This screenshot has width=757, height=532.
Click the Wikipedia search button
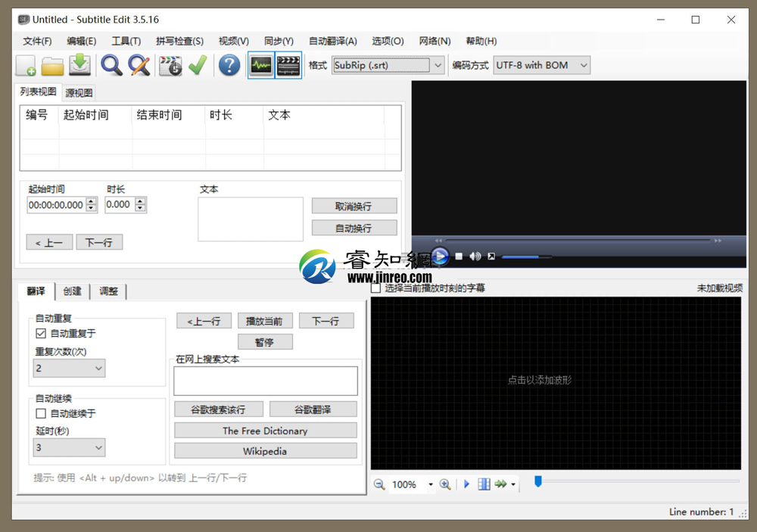tap(265, 450)
